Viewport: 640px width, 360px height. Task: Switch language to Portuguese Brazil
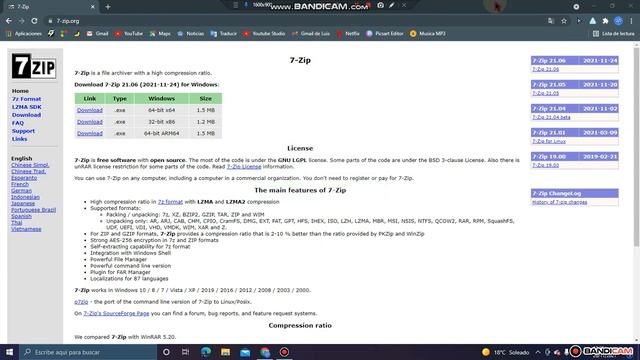(x=33, y=210)
